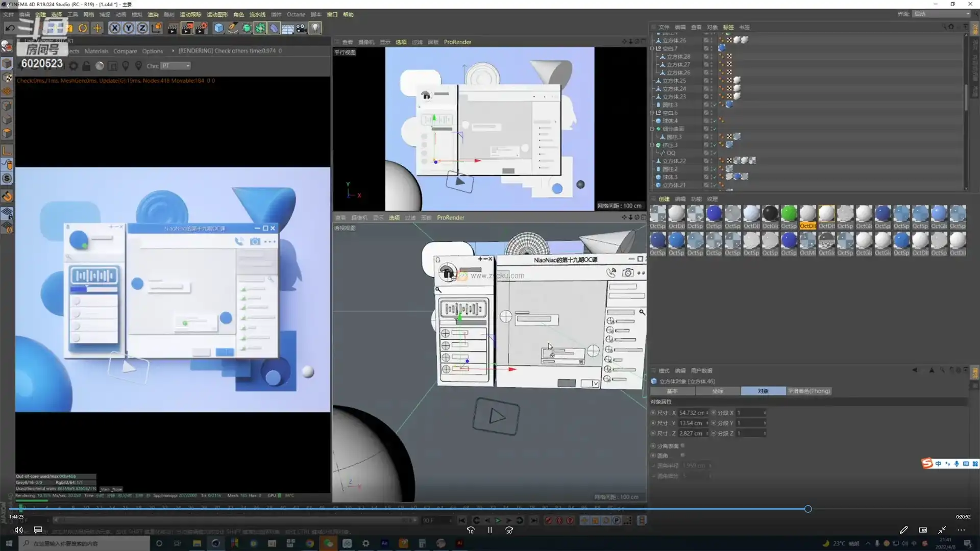Screen dimensions: 980x551
Task: Click the light bulb icon
Action: 315,28
